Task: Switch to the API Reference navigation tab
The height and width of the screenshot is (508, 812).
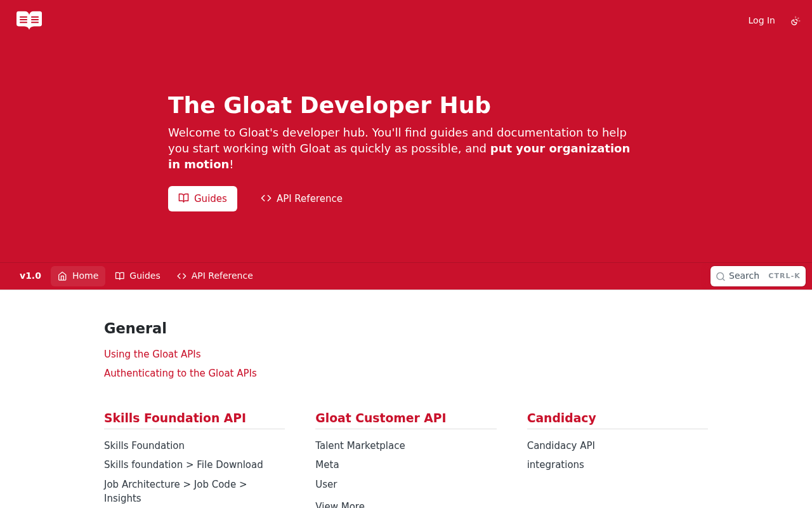Action: 215,276
